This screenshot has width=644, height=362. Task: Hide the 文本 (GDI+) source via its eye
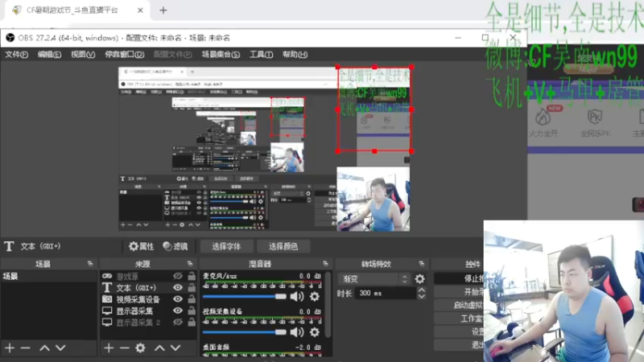coord(177,288)
